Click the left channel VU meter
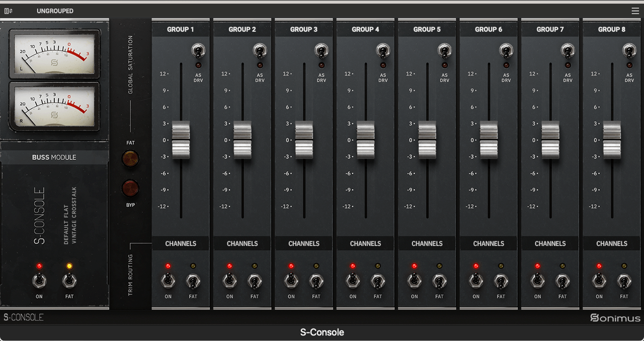Viewport: 644px width, 341px height. (x=54, y=53)
